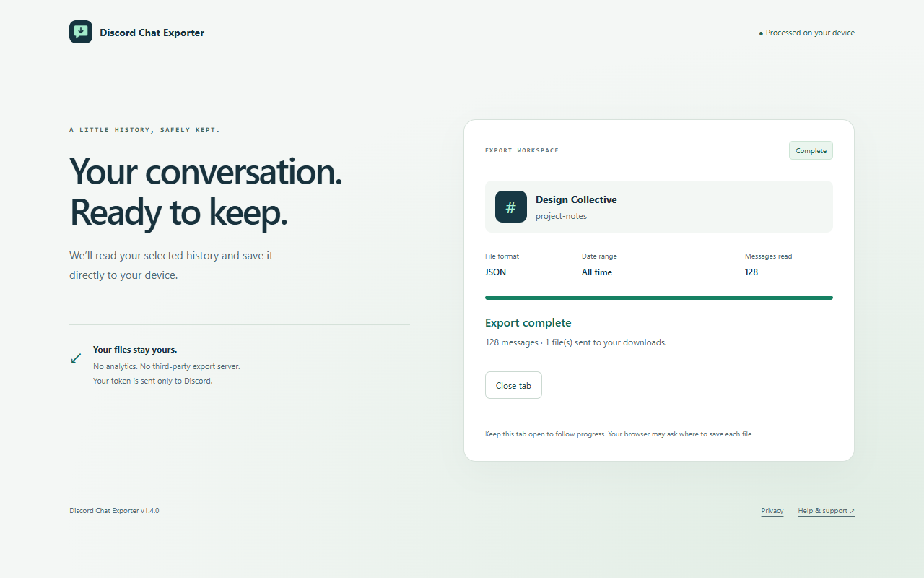Screen dimensions: 924x578
Task: Click the token sent only to Discord text
Action: [153, 381]
